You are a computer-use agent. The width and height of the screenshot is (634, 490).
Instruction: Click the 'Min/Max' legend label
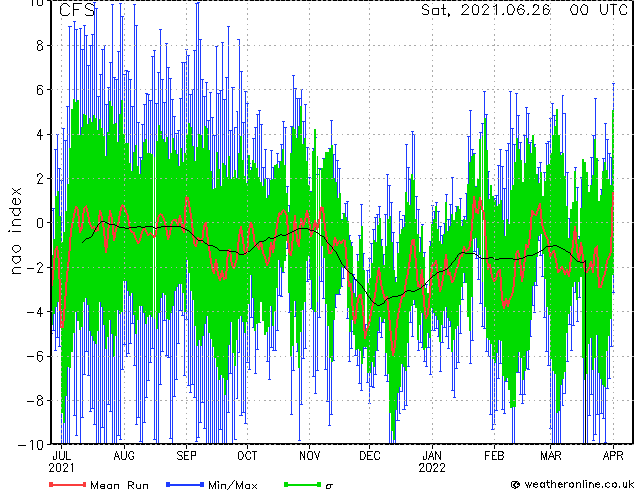point(233,485)
